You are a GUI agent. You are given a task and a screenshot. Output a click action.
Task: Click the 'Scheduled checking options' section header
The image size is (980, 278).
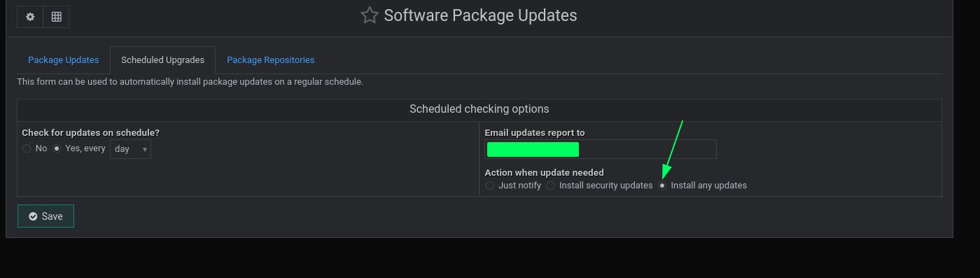tap(479, 109)
